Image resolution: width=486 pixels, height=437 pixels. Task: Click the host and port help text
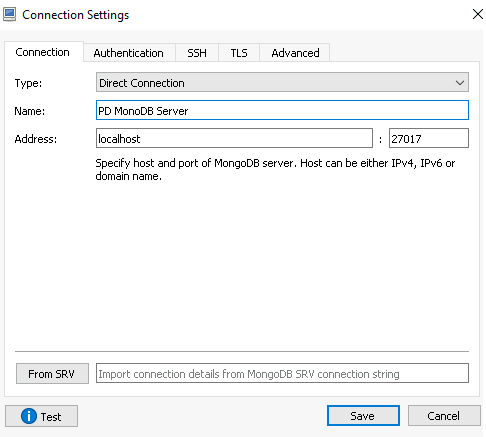275,170
